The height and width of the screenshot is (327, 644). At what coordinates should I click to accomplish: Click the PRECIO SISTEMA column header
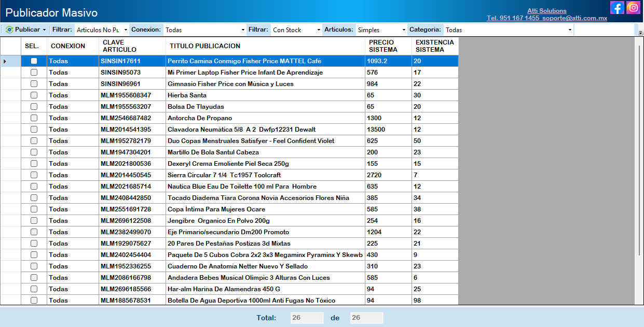click(388, 46)
